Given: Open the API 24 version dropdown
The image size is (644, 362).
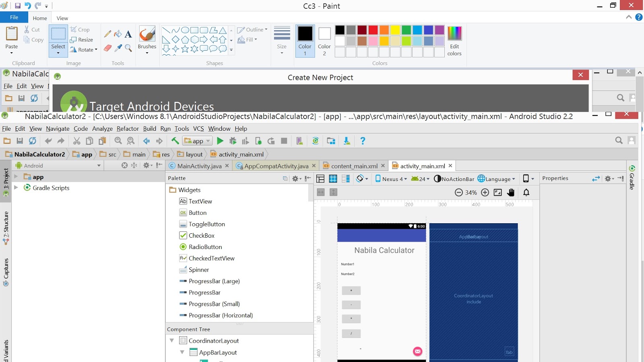Looking at the screenshot, I should (x=420, y=179).
